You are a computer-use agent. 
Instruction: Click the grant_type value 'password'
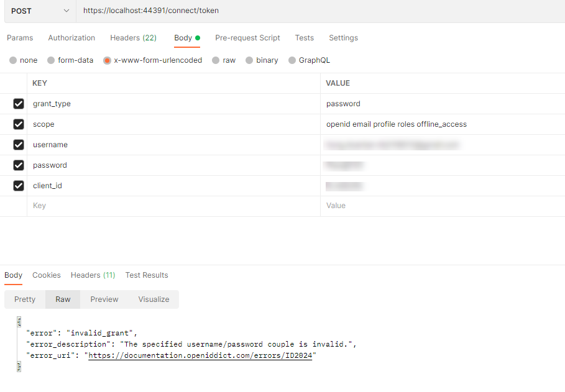(343, 104)
